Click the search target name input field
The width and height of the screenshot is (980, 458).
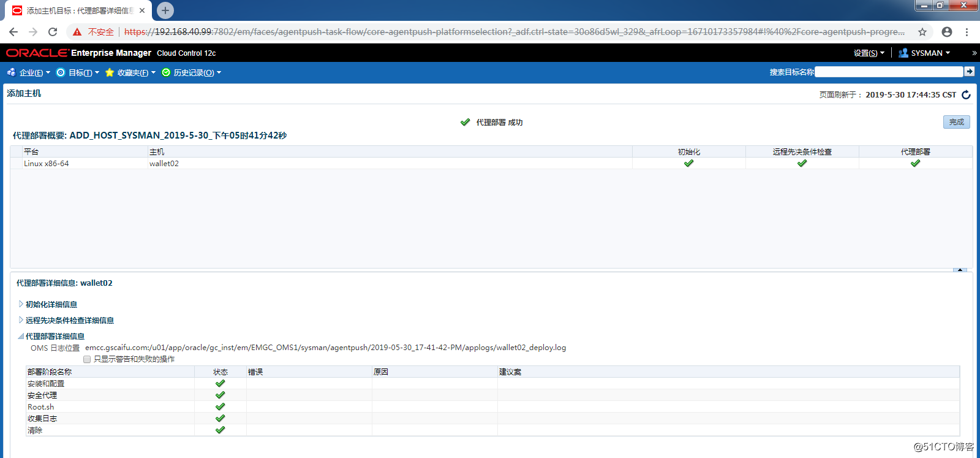tap(889, 72)
